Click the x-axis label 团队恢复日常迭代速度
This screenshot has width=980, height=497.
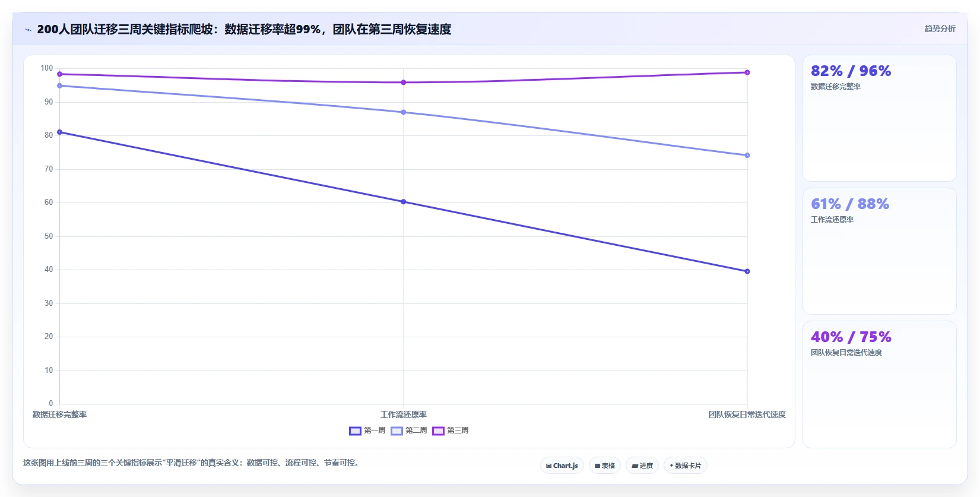point(747,414)
